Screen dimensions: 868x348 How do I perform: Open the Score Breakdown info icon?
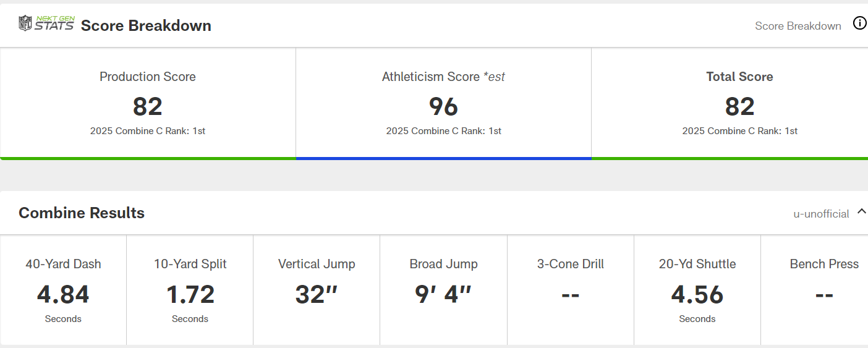[860, 23]
